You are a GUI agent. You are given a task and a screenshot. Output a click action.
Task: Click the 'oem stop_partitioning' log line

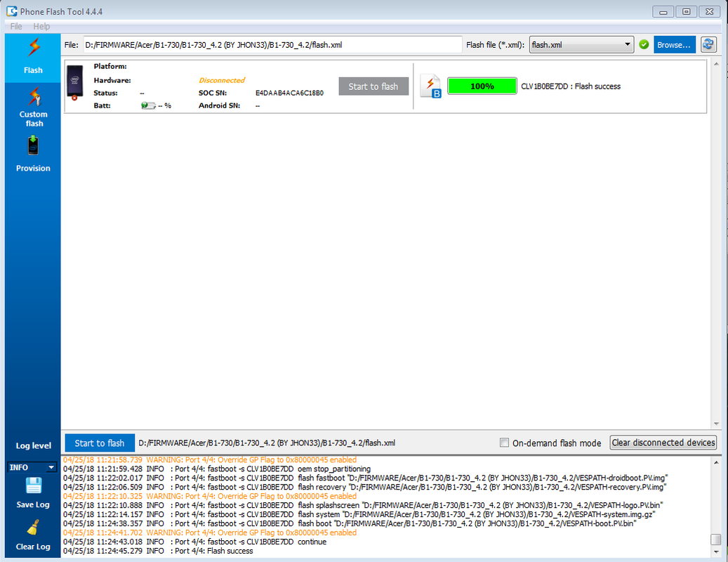(217, 469)
